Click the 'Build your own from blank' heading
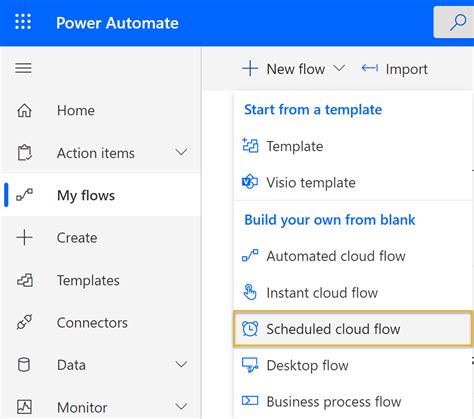 (x=330, y=220)
